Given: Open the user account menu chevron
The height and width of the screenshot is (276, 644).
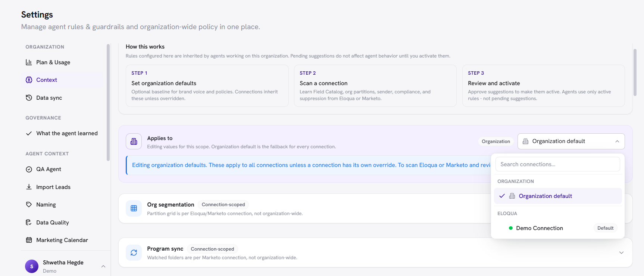Looking at the screenshot, I should (x=103, y=266).
